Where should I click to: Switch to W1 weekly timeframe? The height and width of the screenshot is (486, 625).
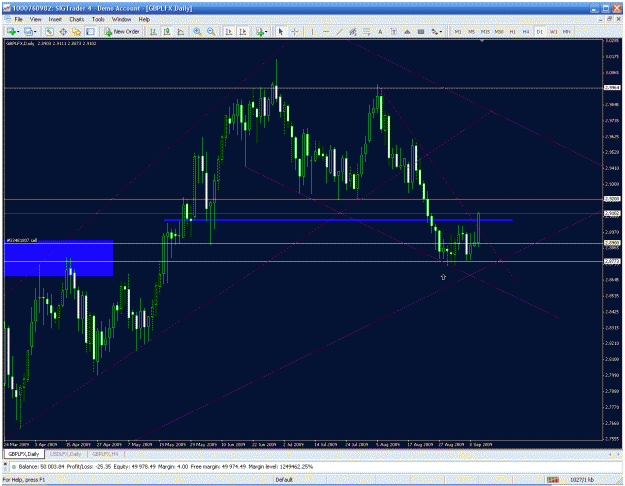coord(553,31)
